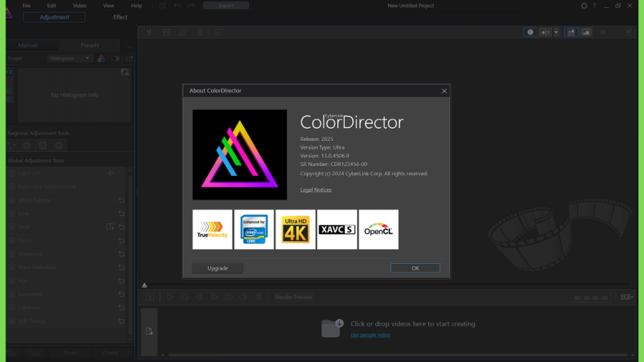Click the ColorDirector triangle logo image

pos(240,155)
